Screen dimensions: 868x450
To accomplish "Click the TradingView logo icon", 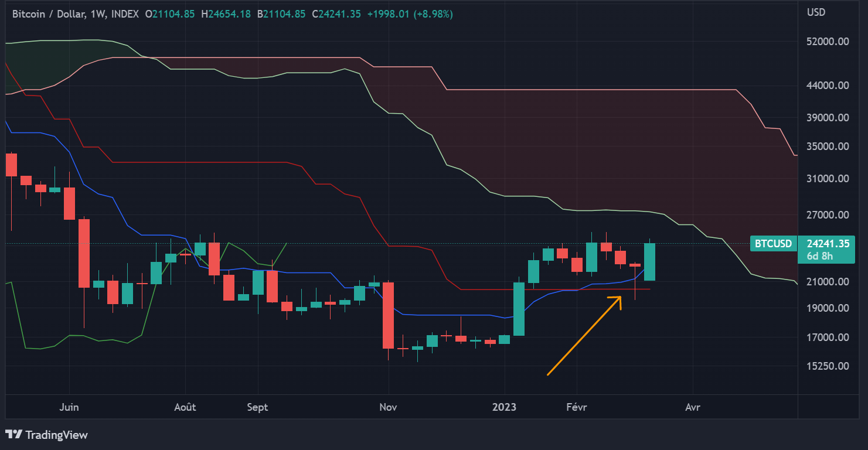I will click(15, 435).
